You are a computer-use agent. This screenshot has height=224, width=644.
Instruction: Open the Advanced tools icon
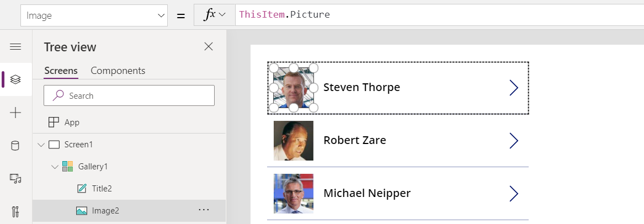pos(15,211)
